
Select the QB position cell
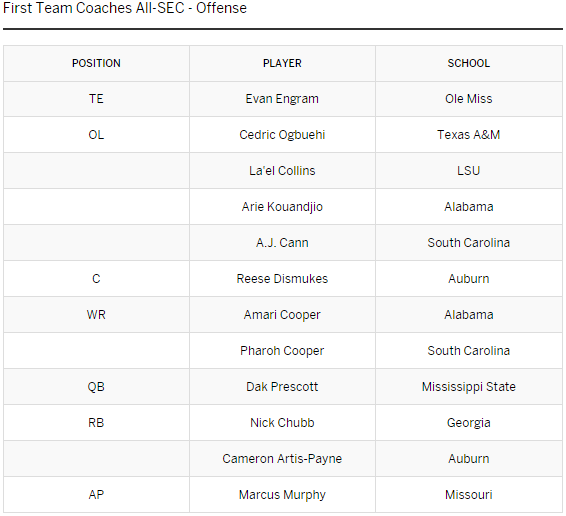(96, 387)
